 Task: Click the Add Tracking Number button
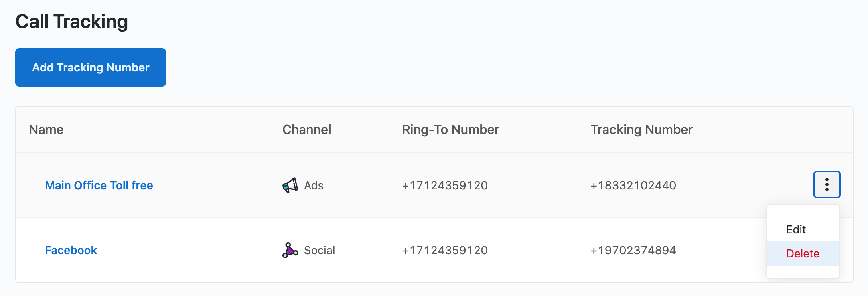pyautogui.click(x=91, y=67)
